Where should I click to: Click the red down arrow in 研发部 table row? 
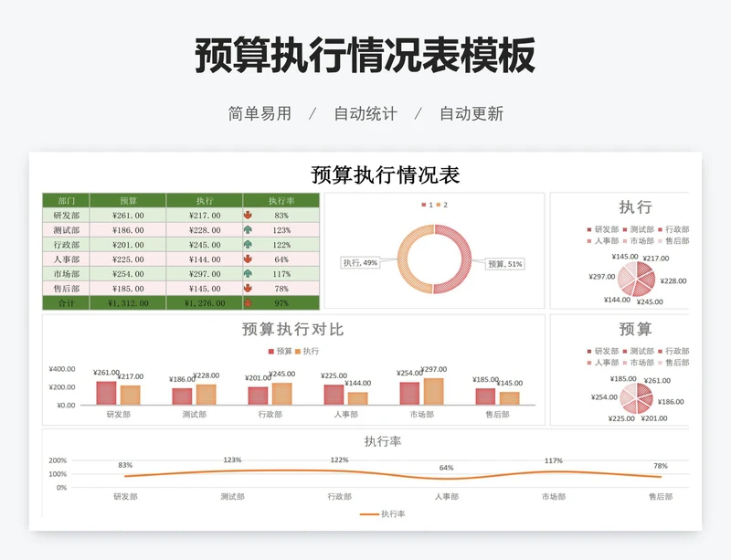pyautogui.click(x=248, y=215)
